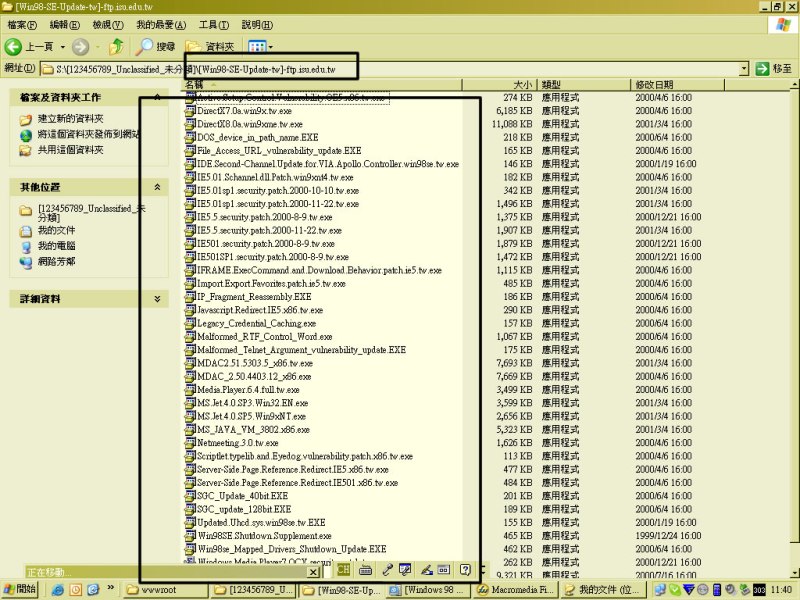The height and width of the screenshot is (600, 800).
Task: Sort files by 名稱 column header
Action: click(322, 85)
